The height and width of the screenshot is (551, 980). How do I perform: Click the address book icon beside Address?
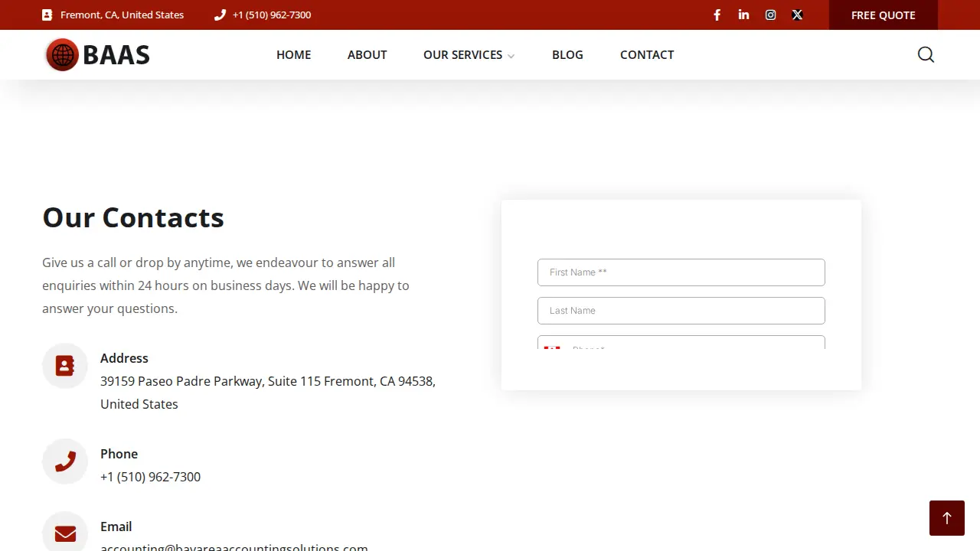[65, 366]
